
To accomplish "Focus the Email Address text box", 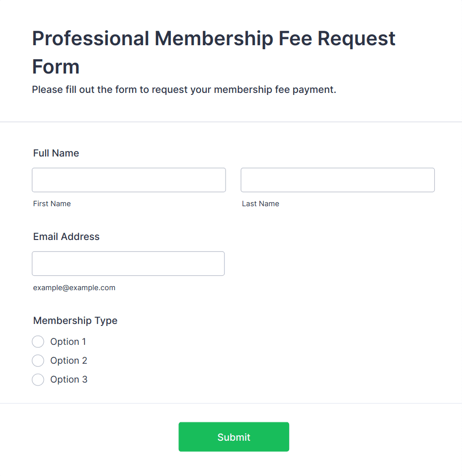I will coord(128,263).
